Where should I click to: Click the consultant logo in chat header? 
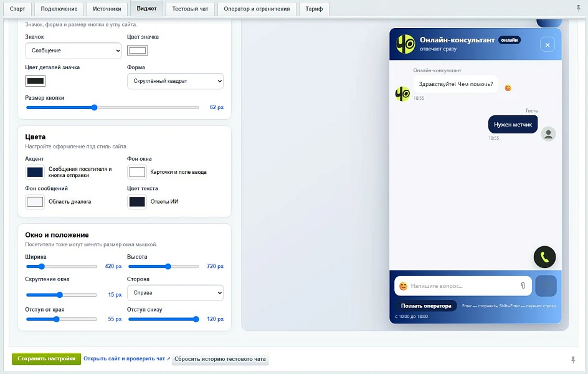(x=405, y=44)
